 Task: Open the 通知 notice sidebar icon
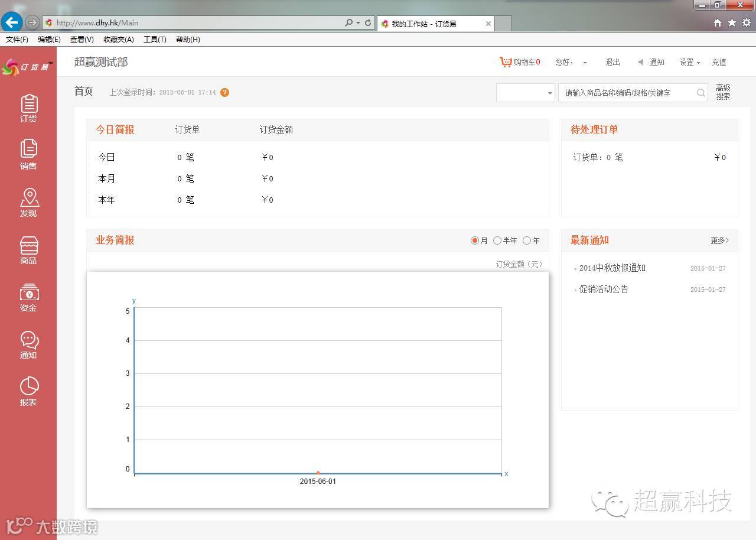click(x=28, y=344)
